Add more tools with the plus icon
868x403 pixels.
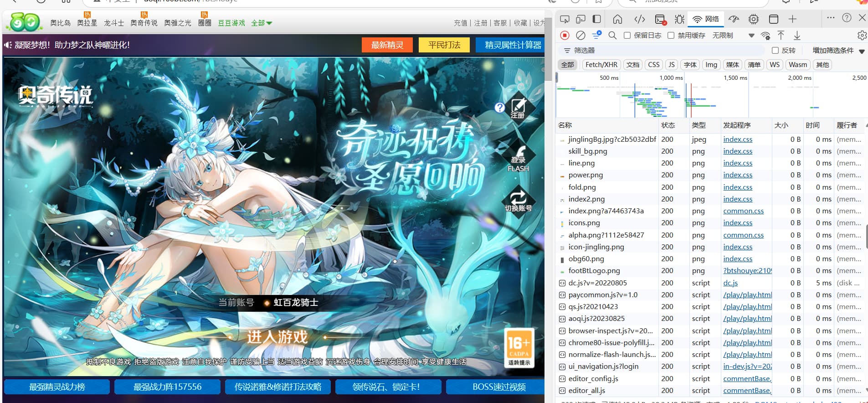click(793, 19)
